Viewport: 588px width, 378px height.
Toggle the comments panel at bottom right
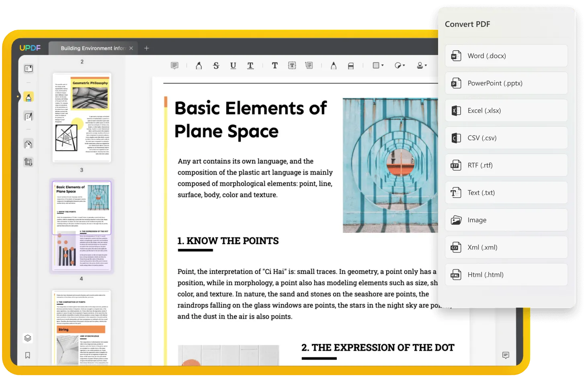coord(506,355)
